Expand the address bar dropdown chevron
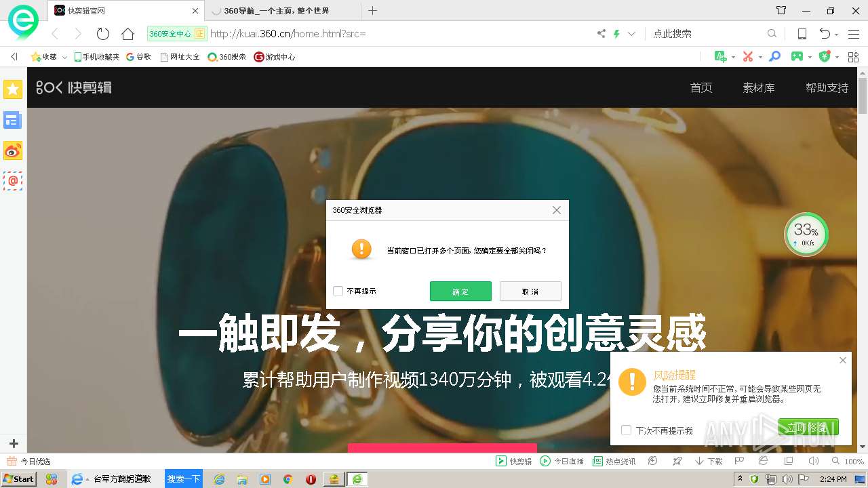868x488 pixels. [631, 34]
